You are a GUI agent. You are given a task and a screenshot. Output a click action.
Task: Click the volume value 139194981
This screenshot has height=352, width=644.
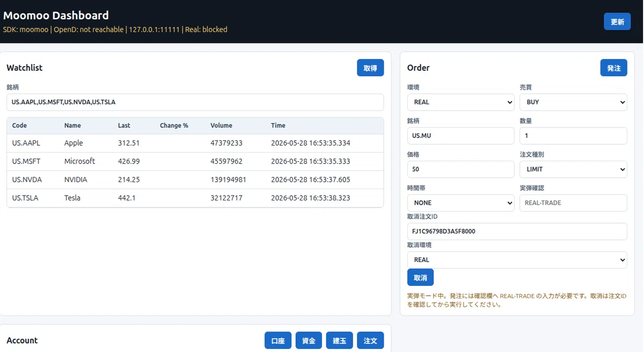(x=228, y=179)
